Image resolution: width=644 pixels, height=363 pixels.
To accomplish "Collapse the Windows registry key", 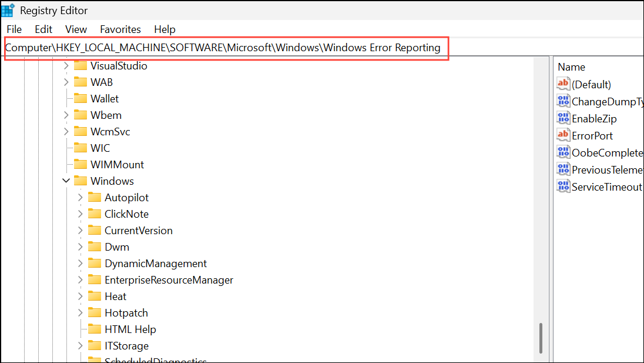I will tap(66, 181).
